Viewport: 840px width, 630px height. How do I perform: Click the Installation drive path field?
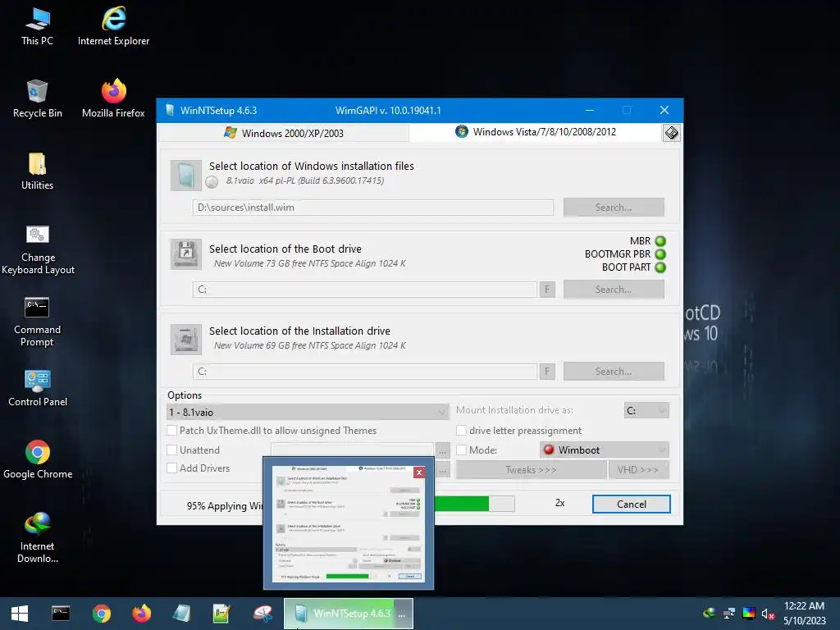(x=365, y=372)
